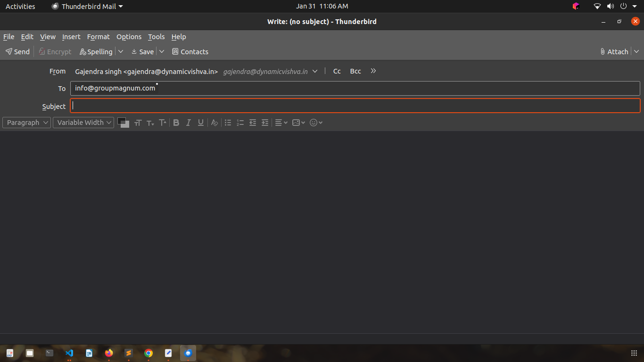Open the View menu
This screenshot has height=362, width=644.
click(x=48, y=37)
